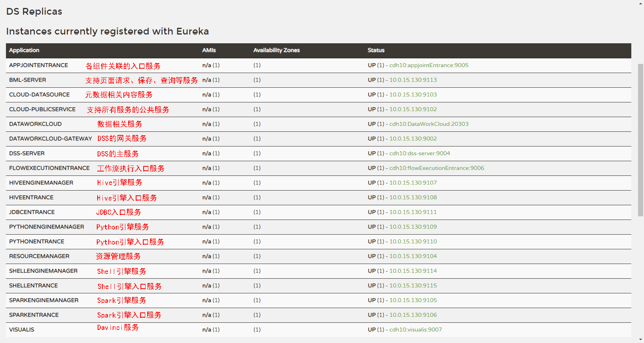Screen dimensions: 644x343
Task: Click PYTHONENTRANCE instance 10.0.15.130:9110
Action: [x=413, y=241]
